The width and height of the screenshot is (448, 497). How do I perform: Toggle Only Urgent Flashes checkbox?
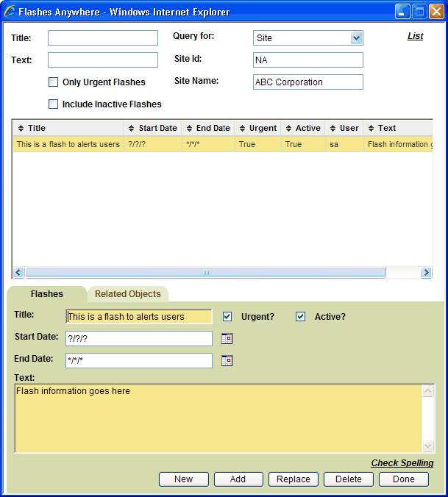[53, 82]
